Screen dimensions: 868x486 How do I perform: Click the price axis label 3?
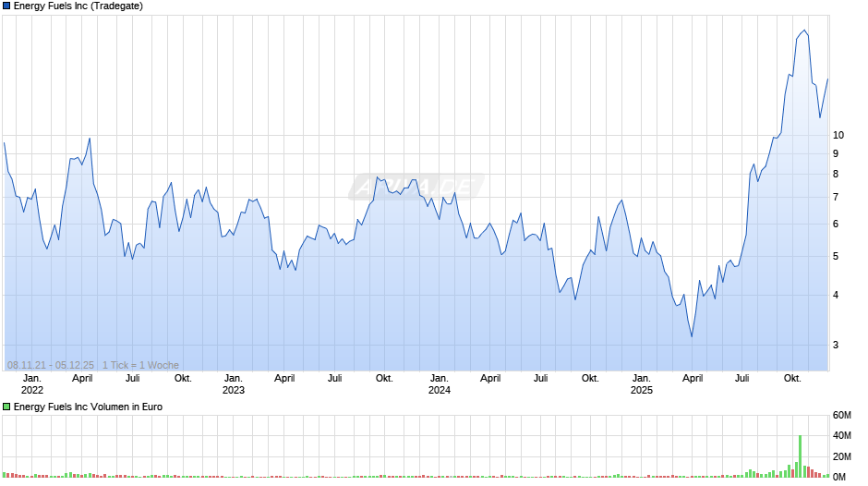pyautogui.click(x=836, y=346)
